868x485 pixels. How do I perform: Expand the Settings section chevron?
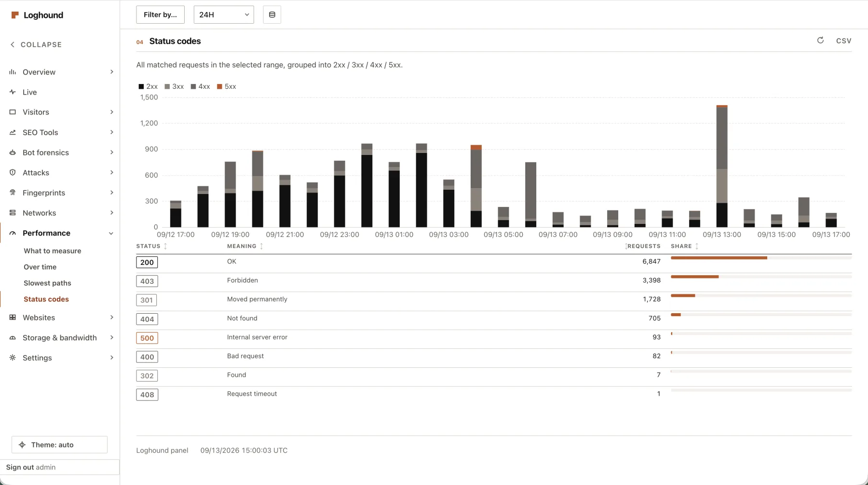[112, 358]
